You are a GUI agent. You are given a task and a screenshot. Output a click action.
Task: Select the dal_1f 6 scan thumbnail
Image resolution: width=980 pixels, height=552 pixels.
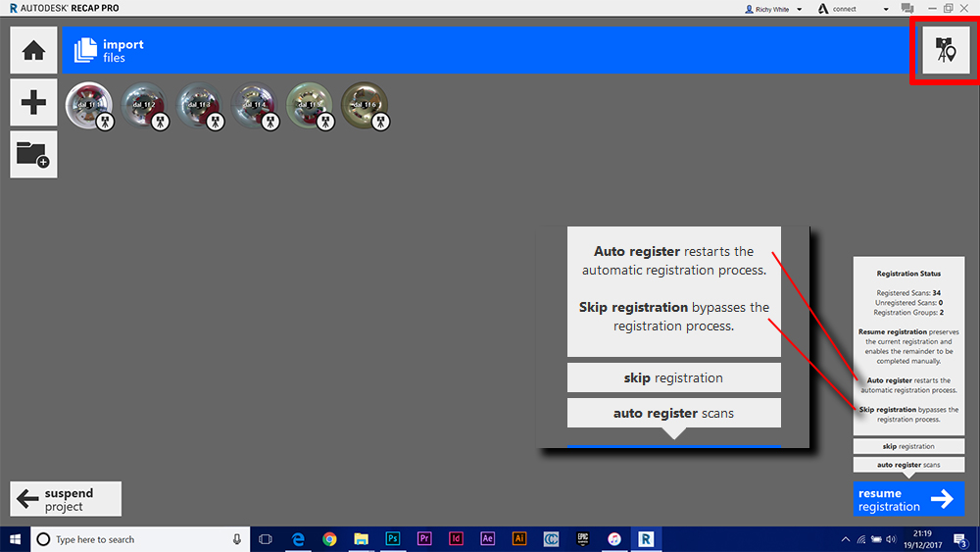[x=365, y=106]
